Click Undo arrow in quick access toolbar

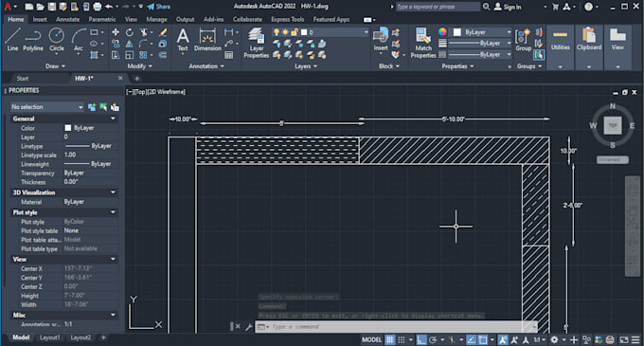(109, 7)
